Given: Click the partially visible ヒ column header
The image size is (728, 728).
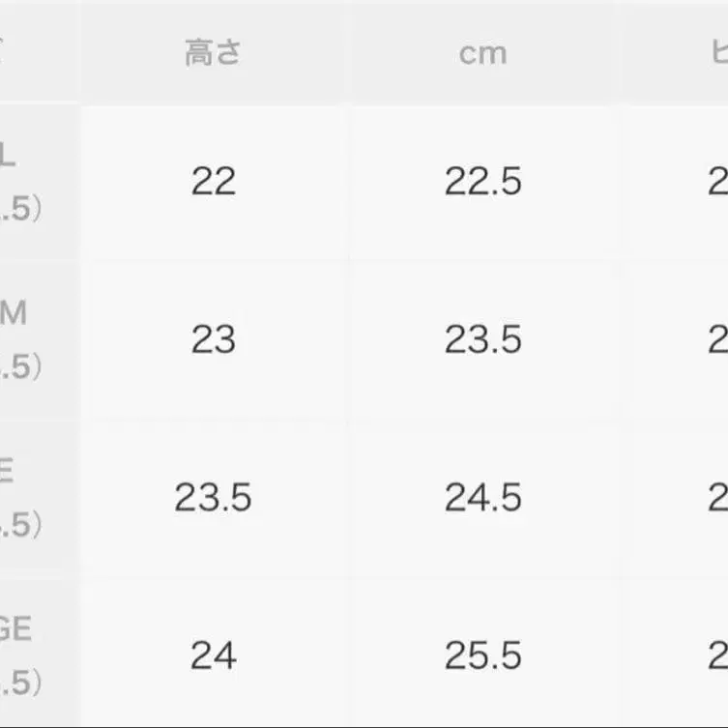Looking at the screenshot, I should (717, 53).
